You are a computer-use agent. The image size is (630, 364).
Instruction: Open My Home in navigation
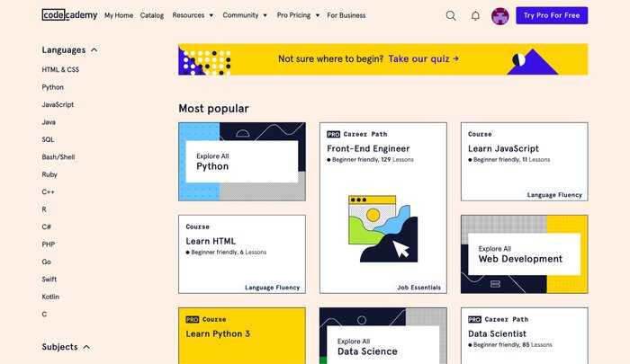click(119, 15)
